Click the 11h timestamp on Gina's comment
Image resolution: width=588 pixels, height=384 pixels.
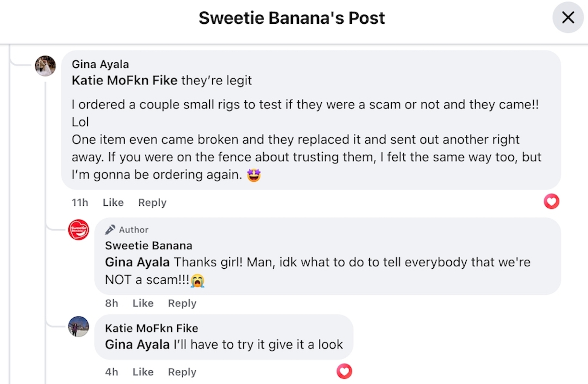(x=80, y=202)
